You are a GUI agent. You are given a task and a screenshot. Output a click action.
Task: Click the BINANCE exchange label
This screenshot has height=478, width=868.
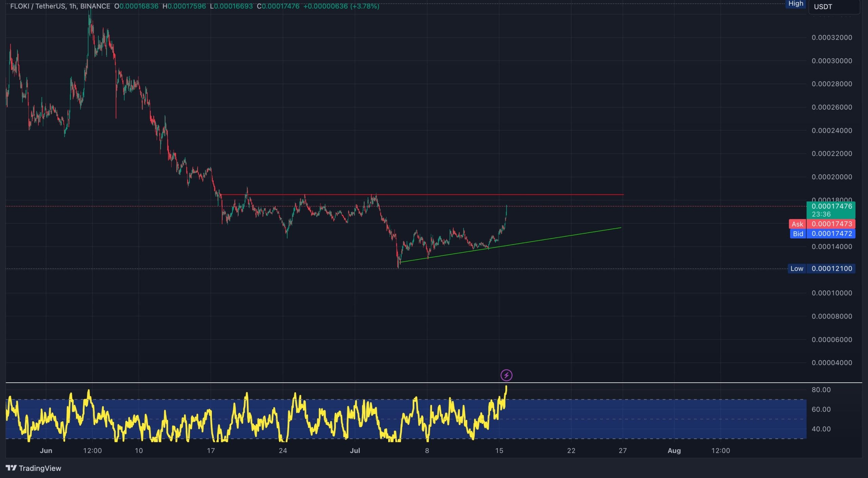tap(94, 6)
